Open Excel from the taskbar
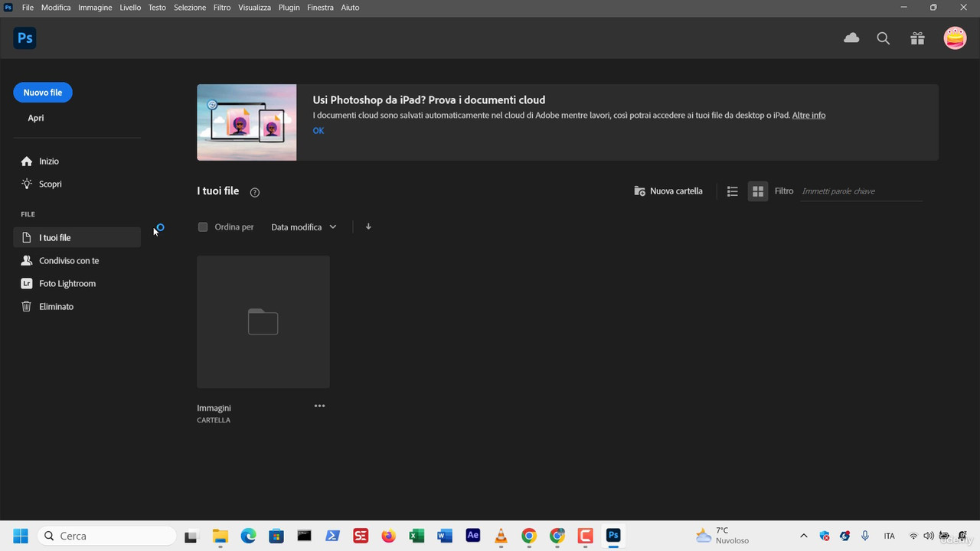This screenshot has width=980, height=551. [416, 536]
